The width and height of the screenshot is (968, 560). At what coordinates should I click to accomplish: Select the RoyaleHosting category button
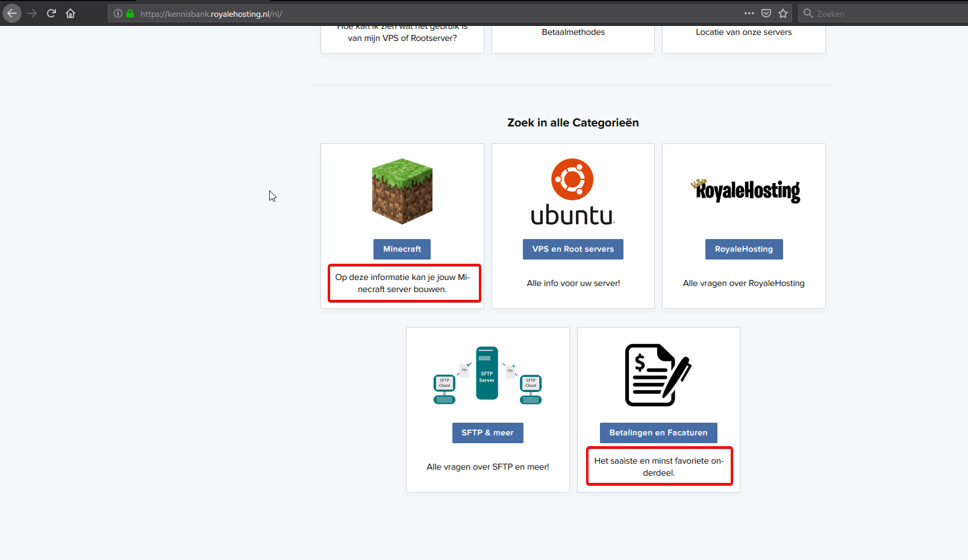click(744, 249)
